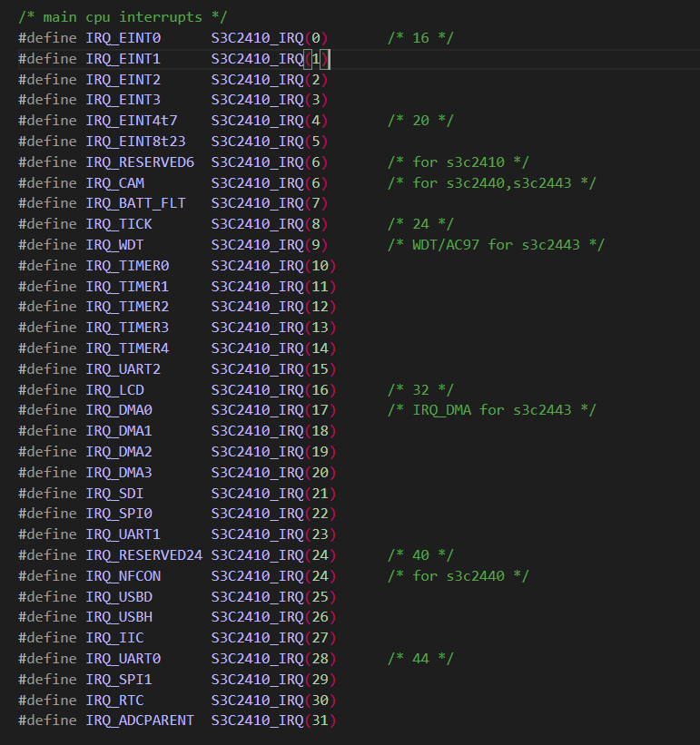Click IRQ_USBH macro name

pos(119,617)
